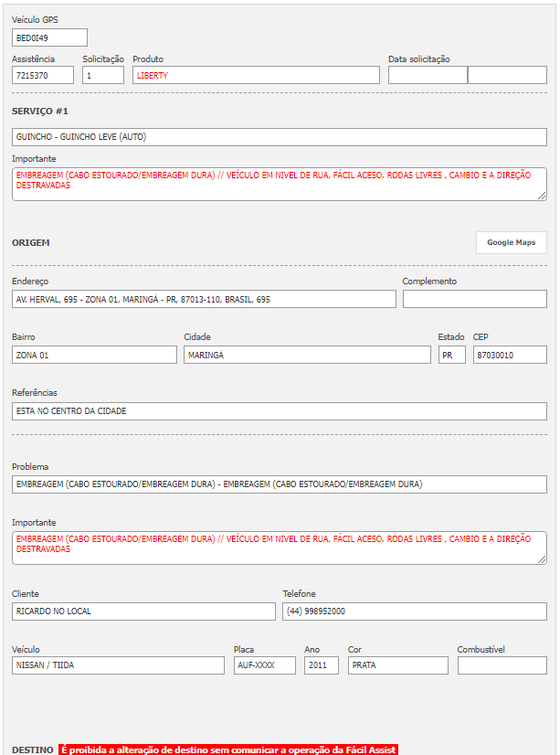Viewport: 560px width, 755px height.
Task: Click the Cliente name field
Action: pos(143,611)
